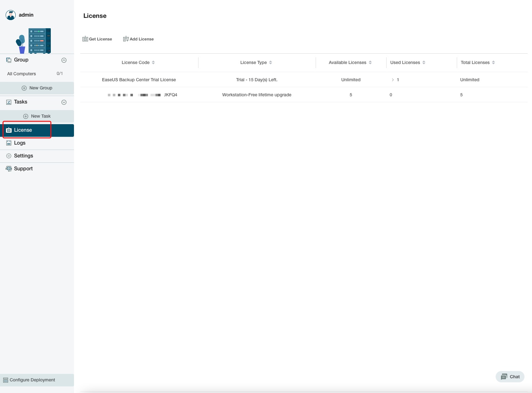Sort by License Code column arrows
The image size is (532, 393).
click(x=153, y=62)
